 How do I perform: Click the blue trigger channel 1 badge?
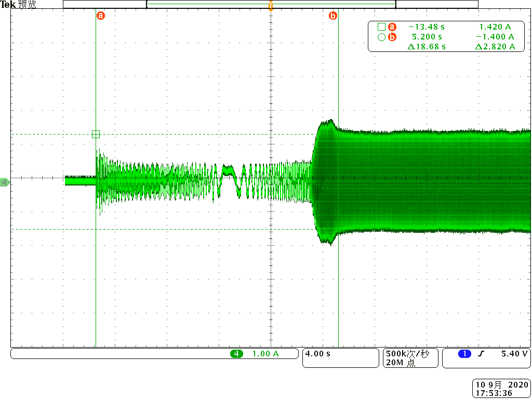pyautogui.click(x=464, y=353)
